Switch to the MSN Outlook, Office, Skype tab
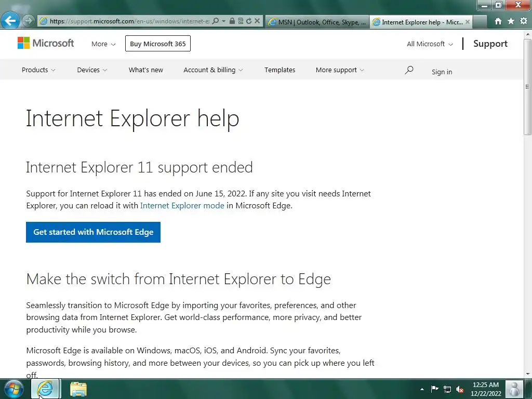The height and width of the screenshot is (399, 532). coord(317,22)
